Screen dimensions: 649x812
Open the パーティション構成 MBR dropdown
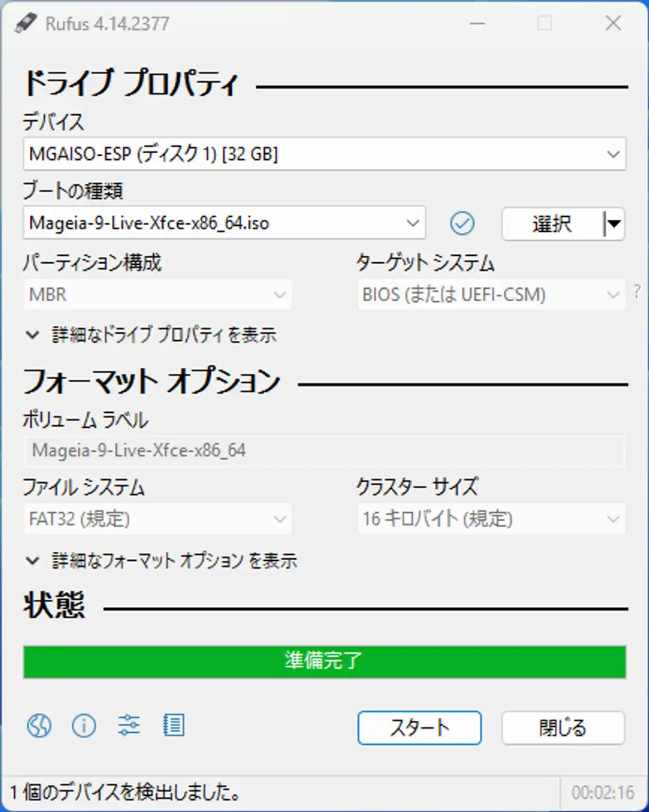tap(158, 295)
